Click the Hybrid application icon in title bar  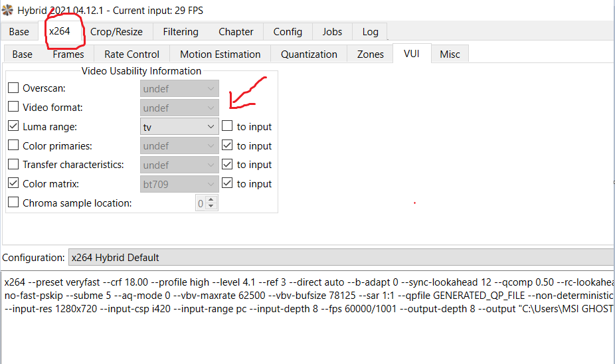7,10
